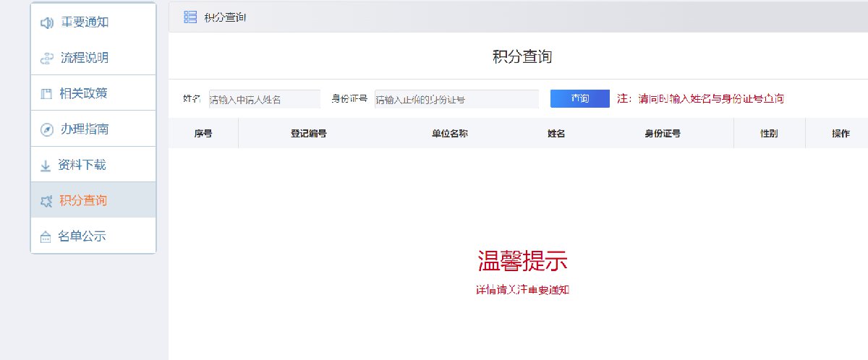Click the speaker icon beside 重要通知
This screenshot has height=360, width=868.
tap(46, 22)
